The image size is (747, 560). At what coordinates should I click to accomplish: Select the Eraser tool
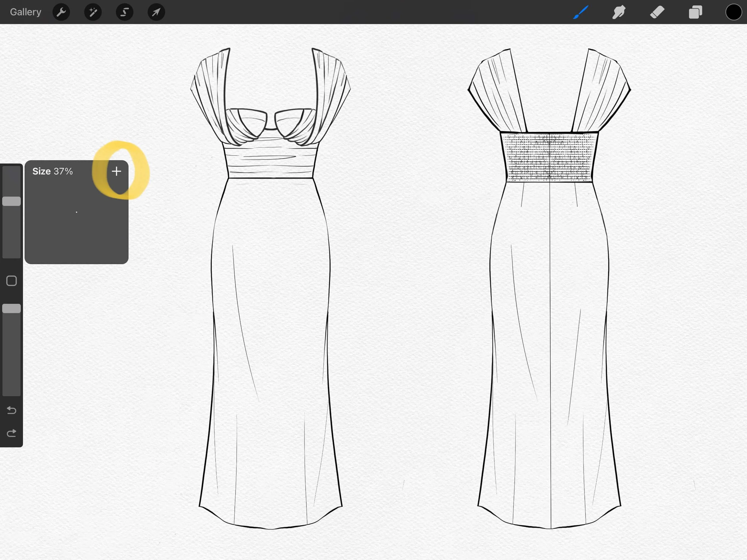[x=657, y=12]
